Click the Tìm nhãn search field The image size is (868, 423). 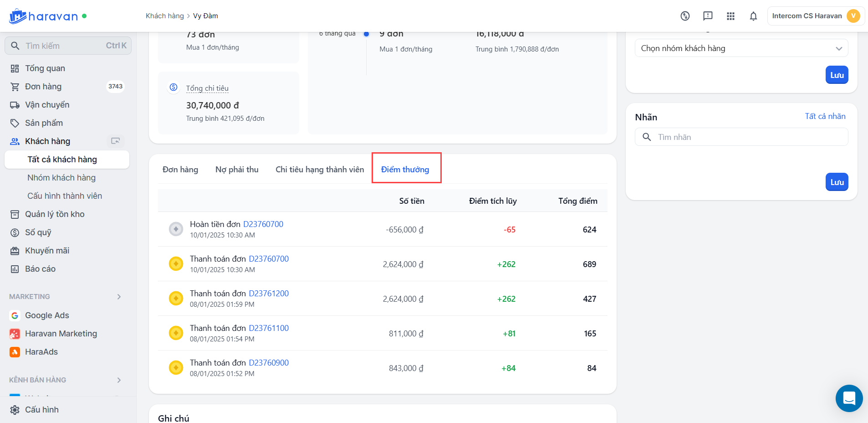pyautogui.click(x=747, y=137)
